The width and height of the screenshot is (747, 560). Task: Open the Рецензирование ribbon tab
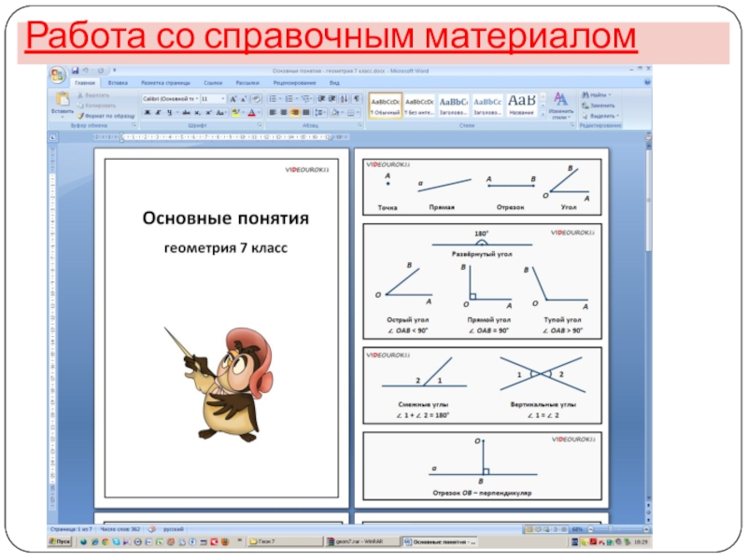[294, 83]
